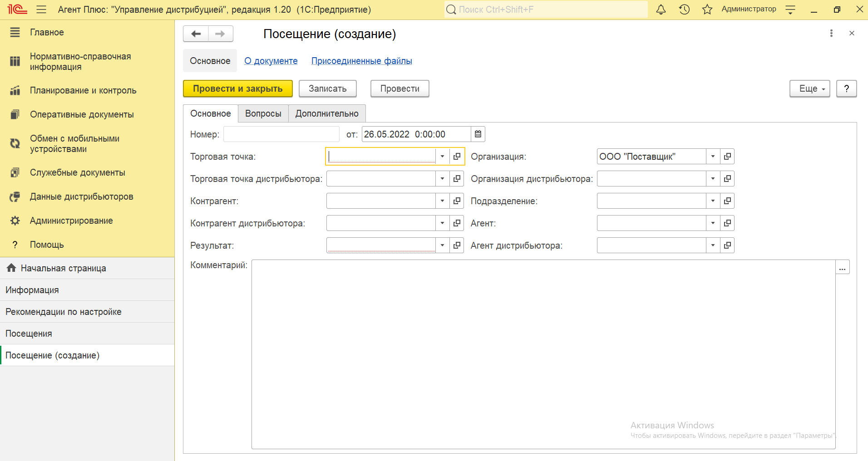
Task: Open Планирование и контроль section
Action: 87,90
